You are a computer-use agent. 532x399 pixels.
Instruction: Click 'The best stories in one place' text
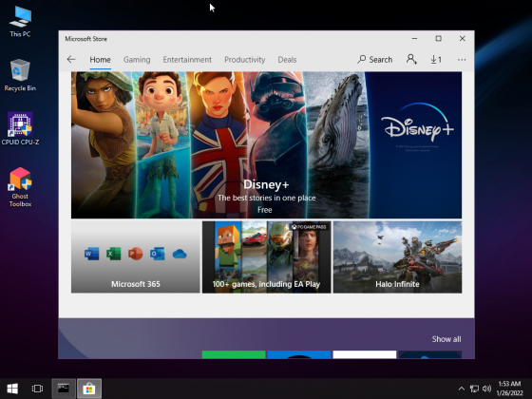pos(267,198)
